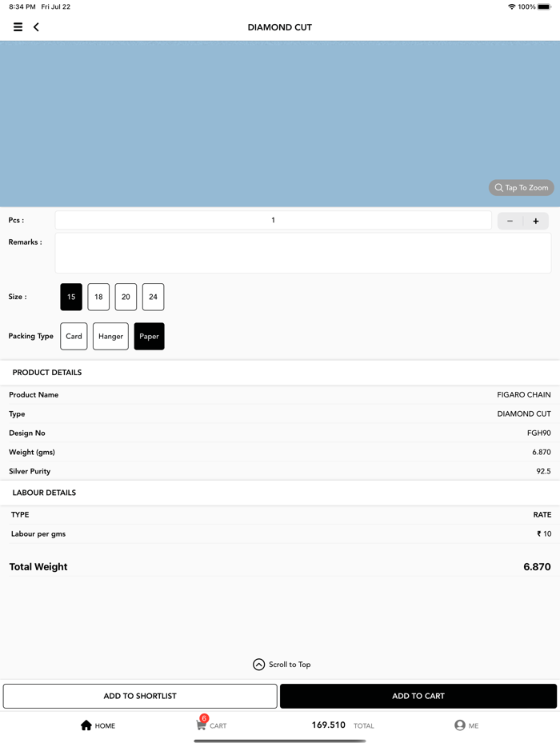The width and height of the screenshot is (560, 747).
Task: Click Add To Cart button
Action: (418, 696)
